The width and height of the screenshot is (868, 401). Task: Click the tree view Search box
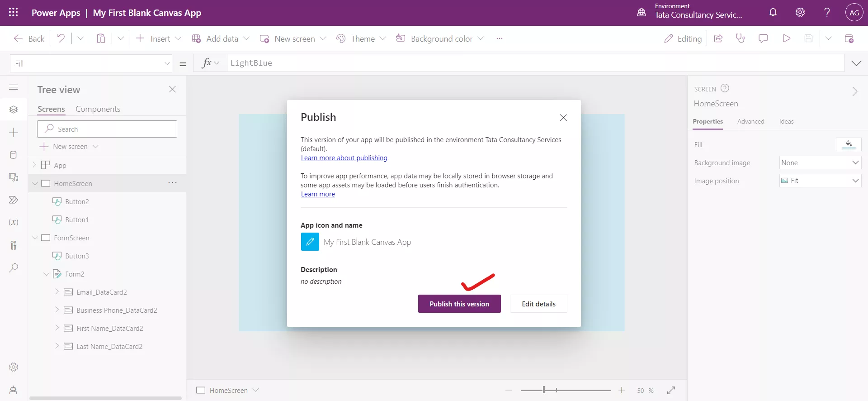click(107, 129)
